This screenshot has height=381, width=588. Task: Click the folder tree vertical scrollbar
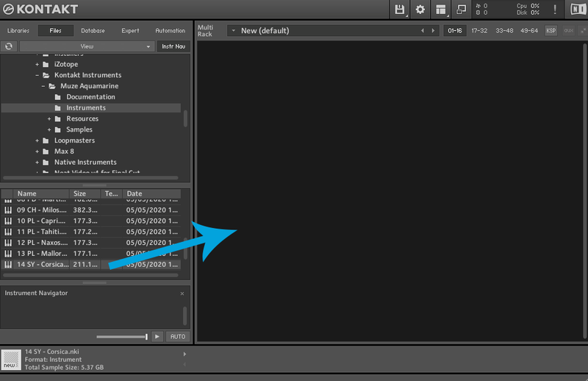(x=185, y=118)
